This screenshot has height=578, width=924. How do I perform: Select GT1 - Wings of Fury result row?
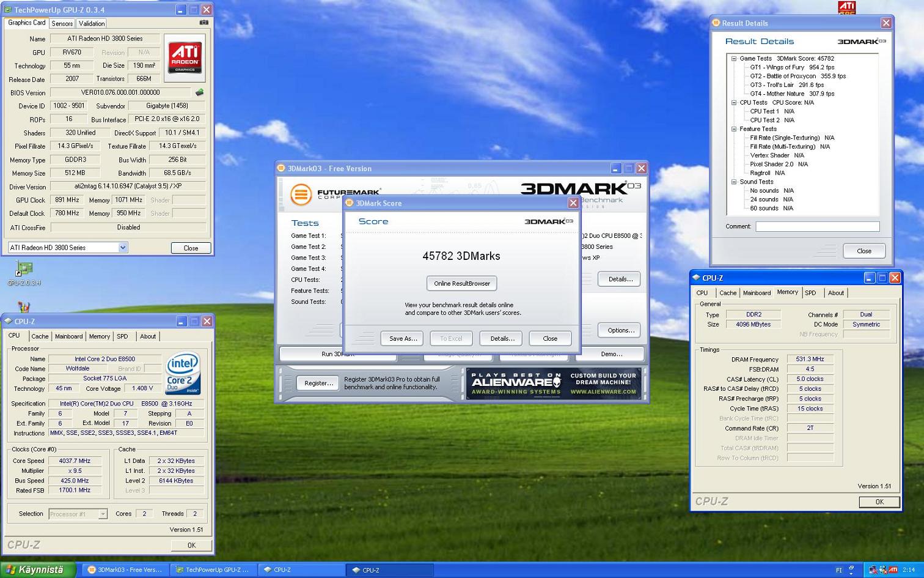pos(792,67)
